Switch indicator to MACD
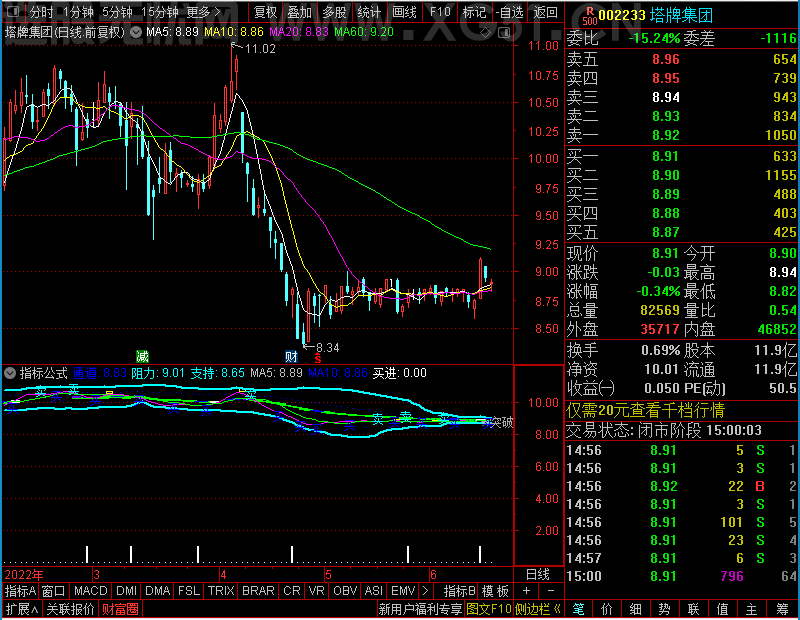Image resolution: width=800 pixels, height=620 pixels. pyautogui.click(x=90, y=591)
